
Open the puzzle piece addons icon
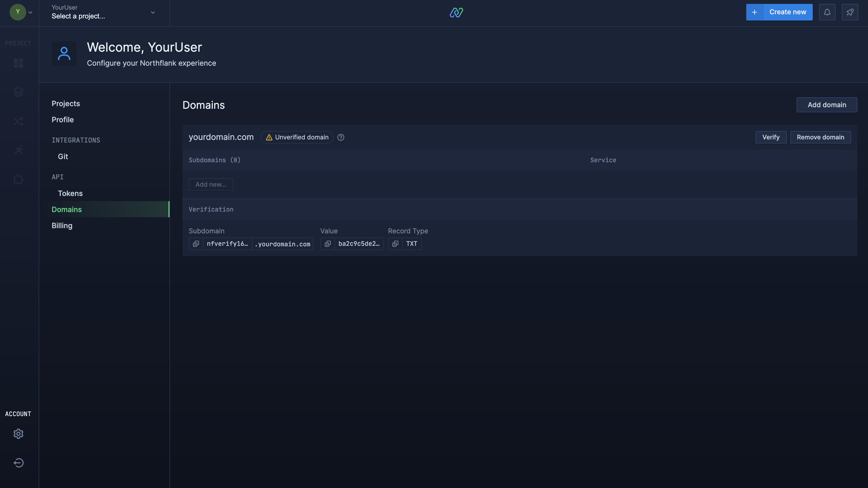click(x=18, y=179)
